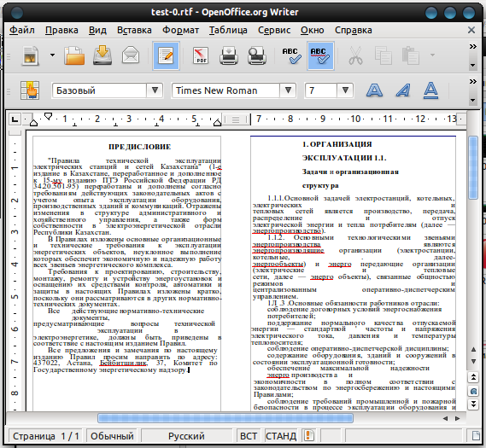Open the Сервис menu
486x448 pixels.
click(x=274, y=30)
